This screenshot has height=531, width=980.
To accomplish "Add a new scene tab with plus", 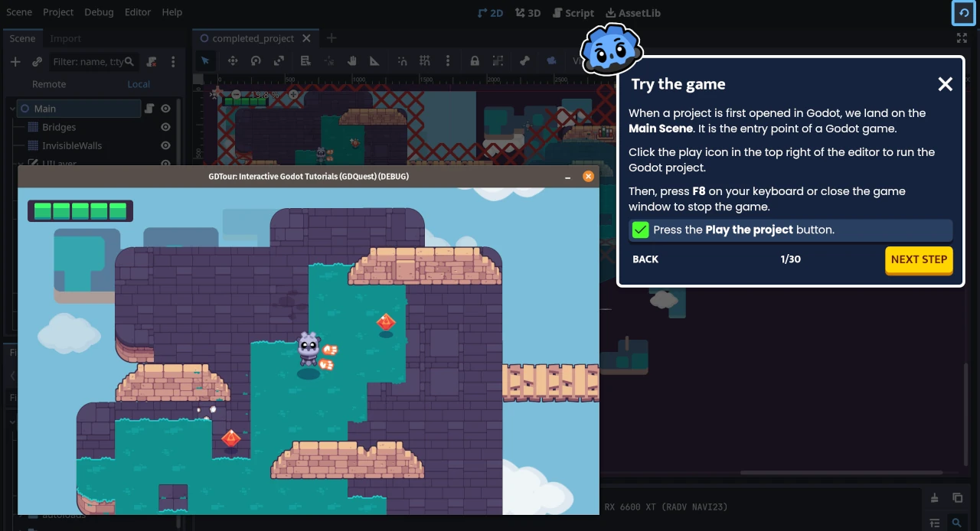I will (332, 38).
